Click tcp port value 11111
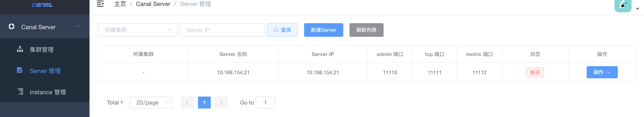Image resolution: width=644 pixels, height=117 pixels. pos(435,72)
